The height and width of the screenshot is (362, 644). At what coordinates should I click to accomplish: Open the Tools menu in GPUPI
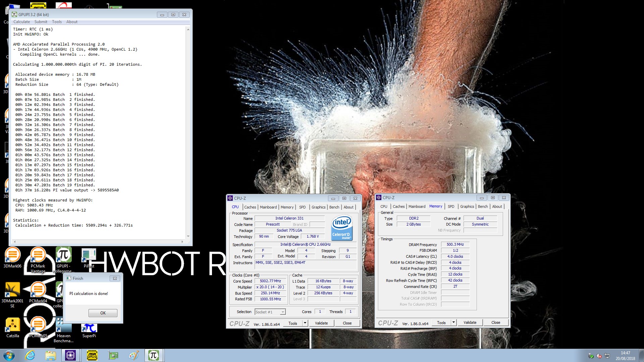[x=57, y=22]
